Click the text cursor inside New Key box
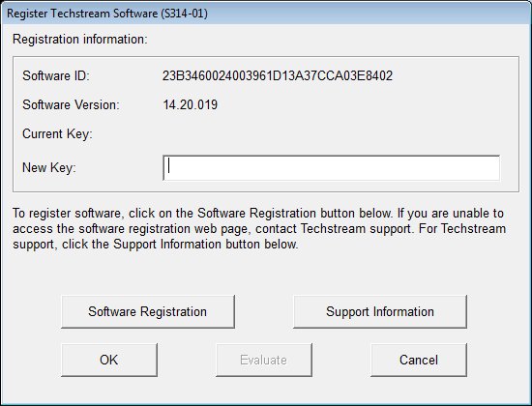 click(168, 167)
